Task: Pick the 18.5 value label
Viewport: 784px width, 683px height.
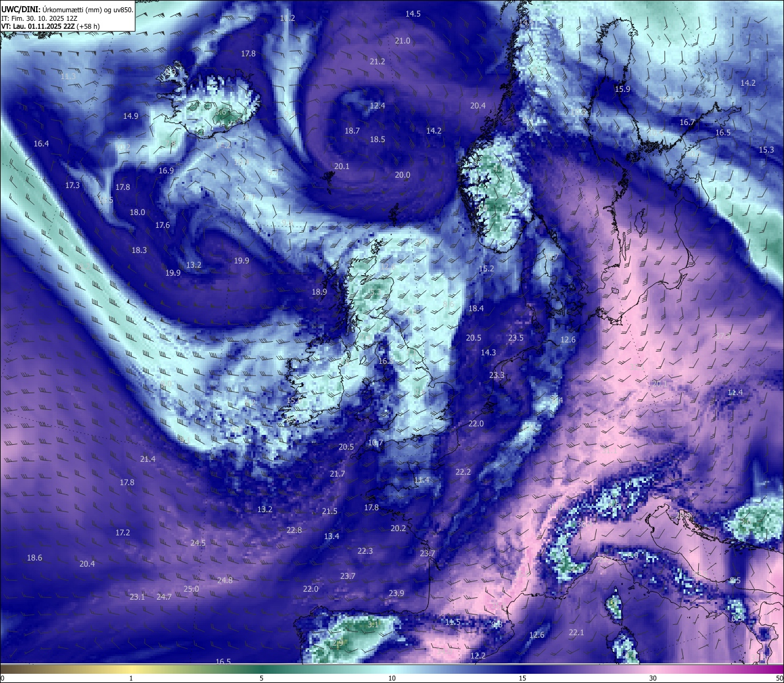Action: pos(377,140)
